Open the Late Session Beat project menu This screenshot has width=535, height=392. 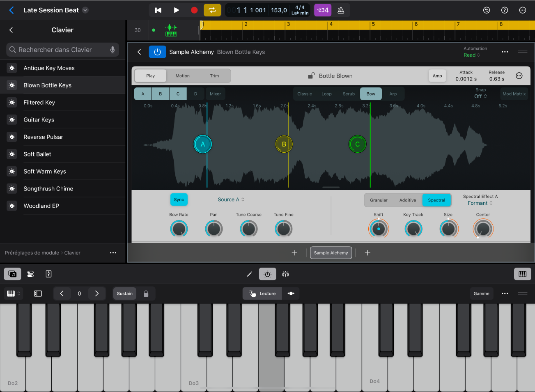coord(85,10)
